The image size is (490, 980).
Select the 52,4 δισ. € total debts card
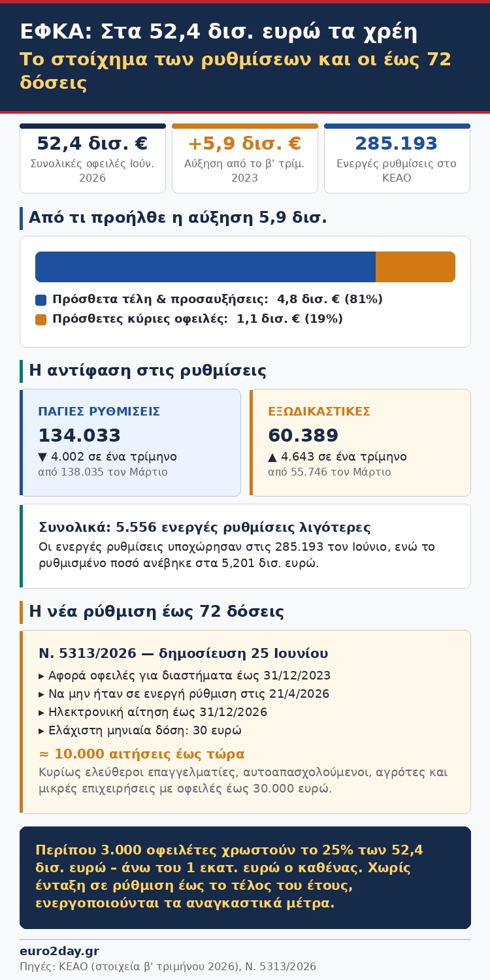(93, 159)
